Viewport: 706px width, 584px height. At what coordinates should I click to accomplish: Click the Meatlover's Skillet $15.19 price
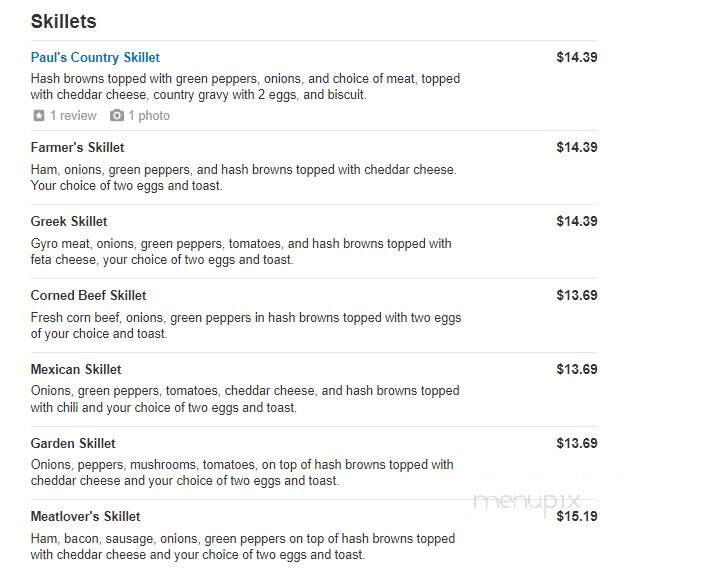pos(577,516)
